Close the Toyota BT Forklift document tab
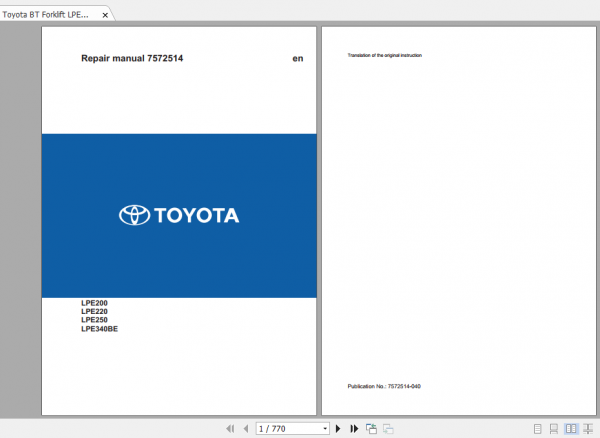 click(105, 15)
